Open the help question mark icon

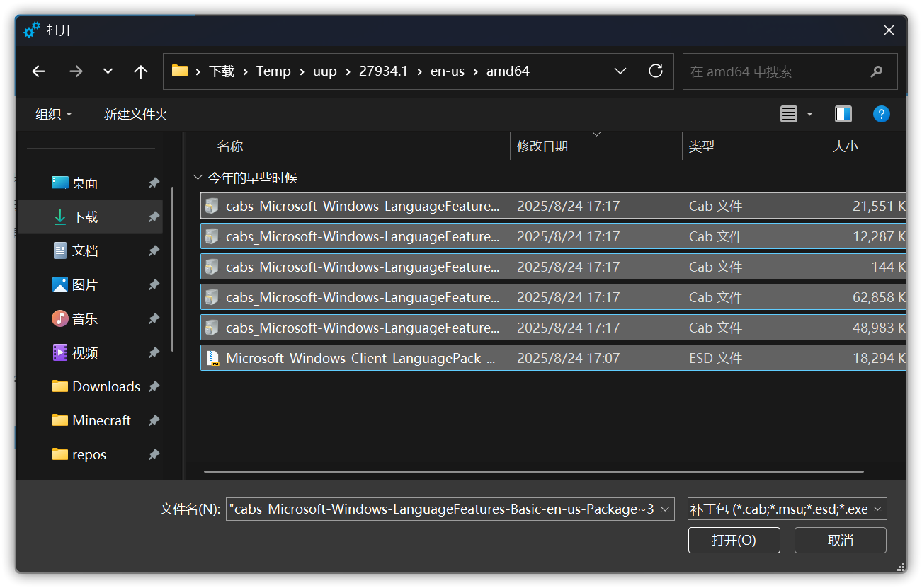pyautogui.click(x=881, y=114)
